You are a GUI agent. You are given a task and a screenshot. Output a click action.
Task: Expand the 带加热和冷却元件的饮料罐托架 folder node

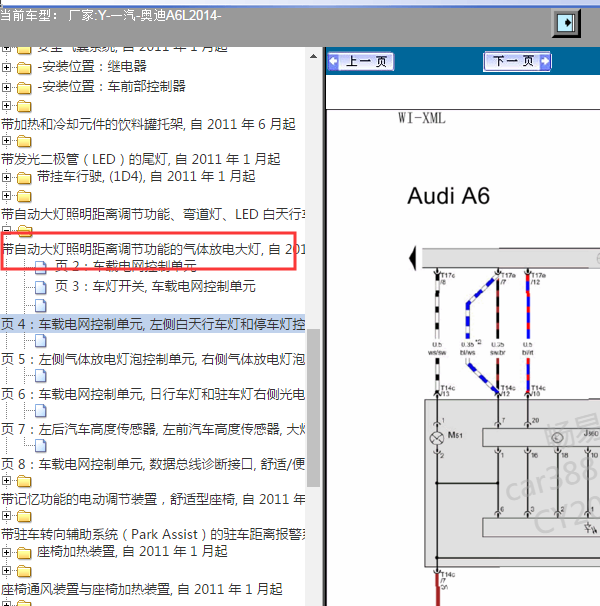coord(6,106)
